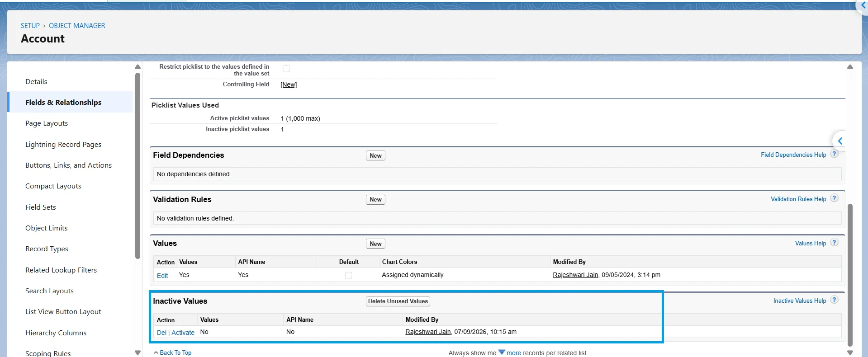The height and width of the screenshot is (357, 868).
Task: Click Field Dependencies Help link
Action: pos(793,155)
